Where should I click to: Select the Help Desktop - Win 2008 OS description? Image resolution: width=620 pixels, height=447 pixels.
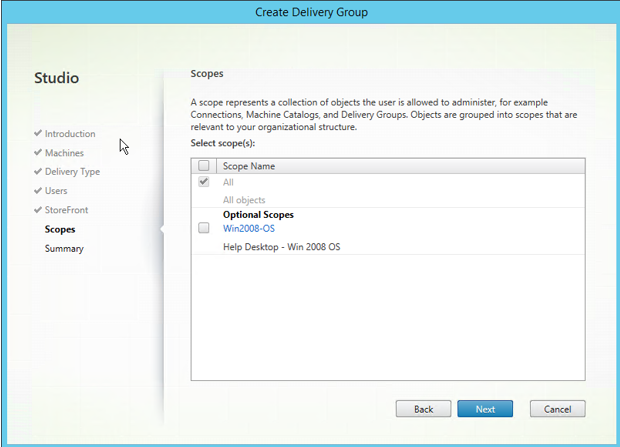pos(281,245)
